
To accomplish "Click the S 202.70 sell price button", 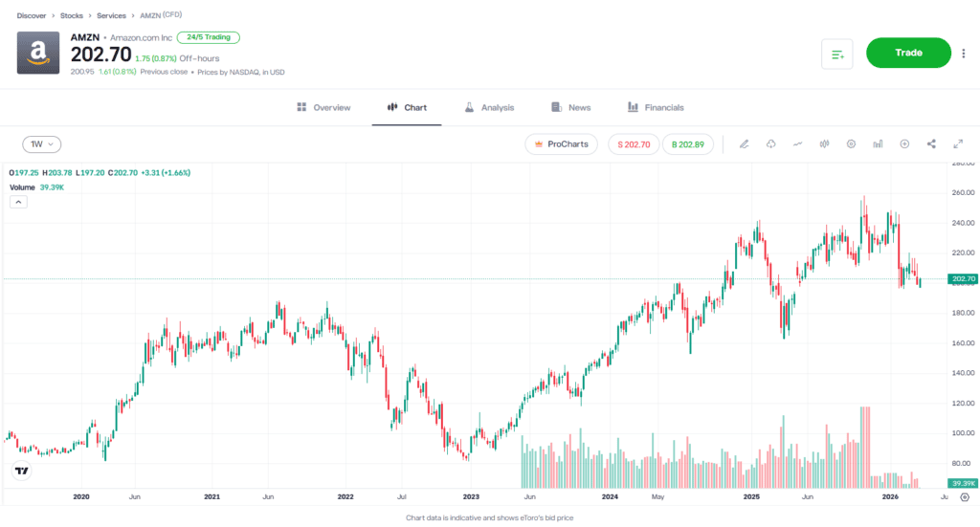I will [634, 144].
